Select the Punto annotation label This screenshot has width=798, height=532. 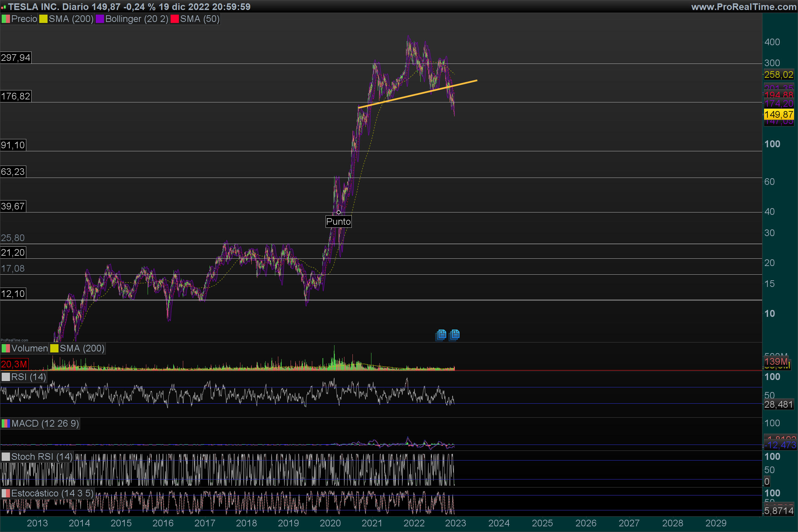point(338,221)
